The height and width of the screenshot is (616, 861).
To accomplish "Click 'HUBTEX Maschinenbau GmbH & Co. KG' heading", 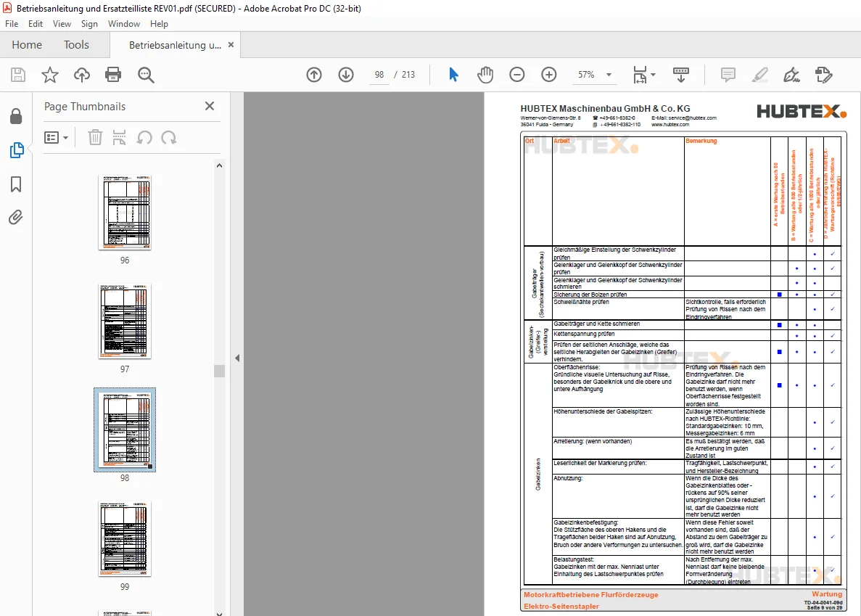I will 605,109.
